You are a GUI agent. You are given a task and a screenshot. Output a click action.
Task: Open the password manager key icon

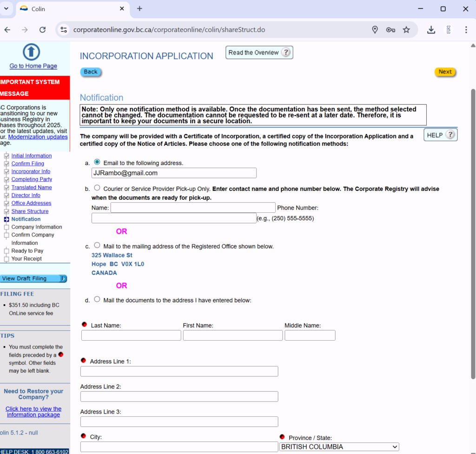tap(390, 30)
